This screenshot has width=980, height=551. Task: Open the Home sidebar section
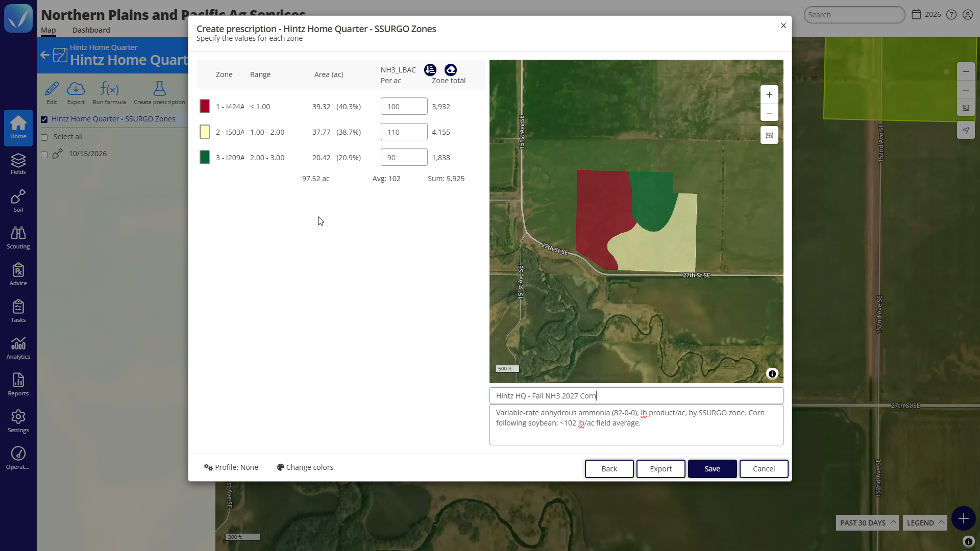click(x=18, y=128)
